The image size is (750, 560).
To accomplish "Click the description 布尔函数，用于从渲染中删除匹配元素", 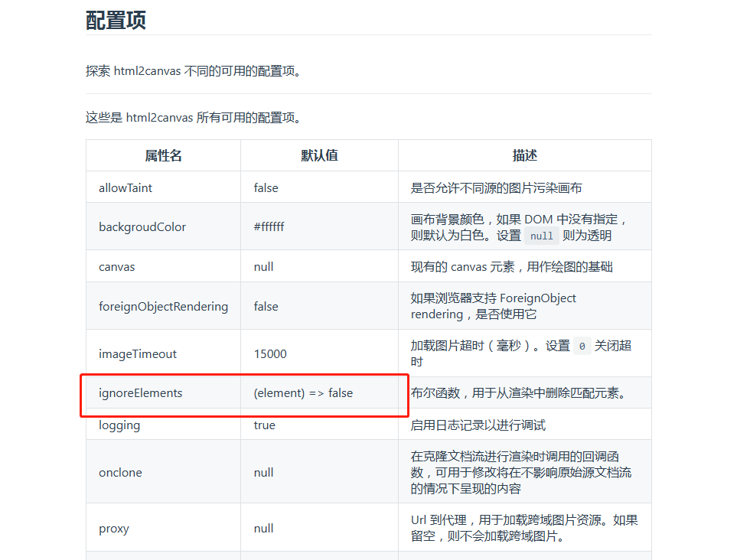I will [x=519, y=393].
